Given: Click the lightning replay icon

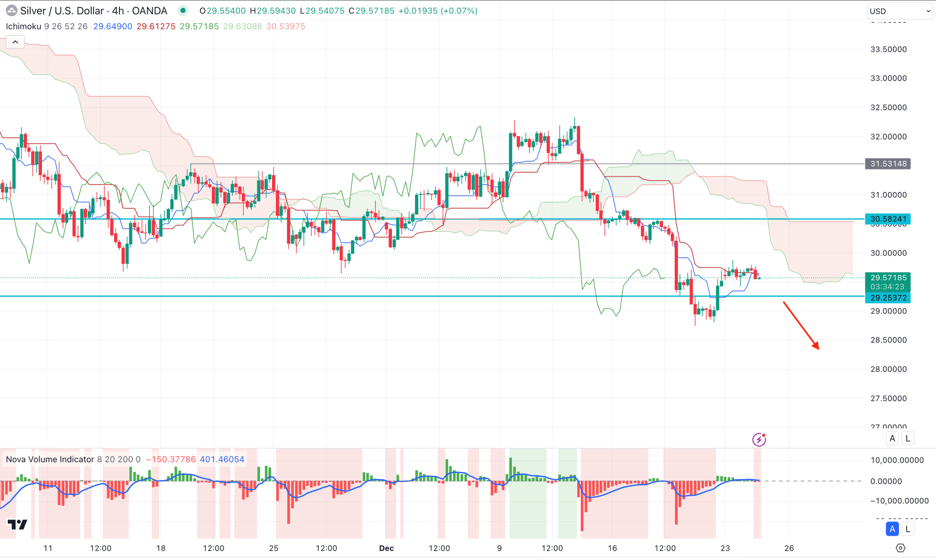Looking at the screenshot, I should 759,440.
